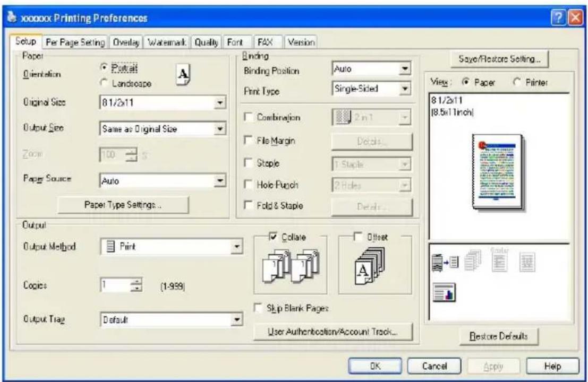
Task: Switch to Per Page Setting tab
Action: [75, 42]
